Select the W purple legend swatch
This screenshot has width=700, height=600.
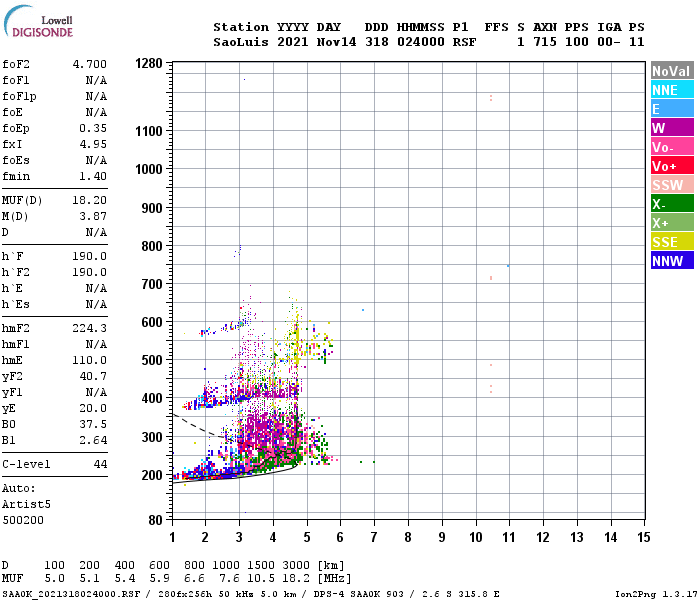(x=672, y=128)
